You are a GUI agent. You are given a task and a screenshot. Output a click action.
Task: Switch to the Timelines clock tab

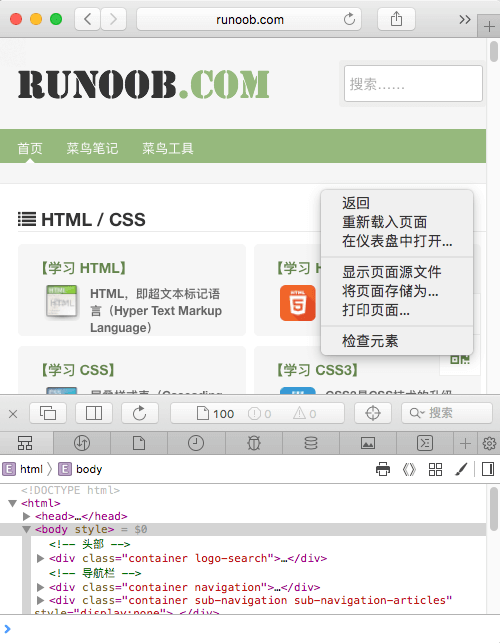(x=196, y=443)
